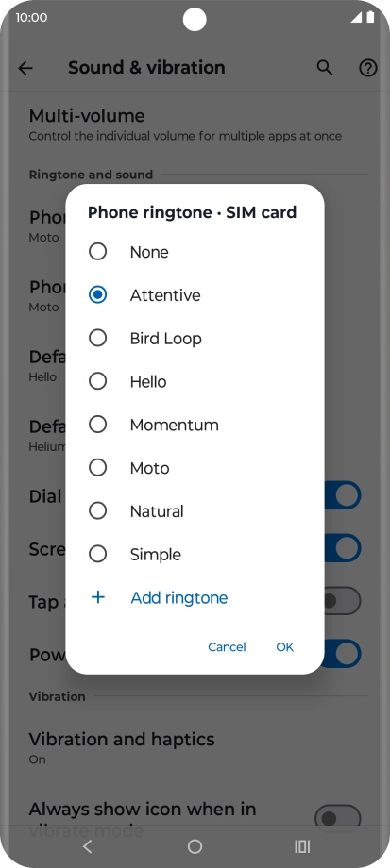The image size is (390, 868).
Task: Open Vibration and haptics setting
Action: (195, 748)
